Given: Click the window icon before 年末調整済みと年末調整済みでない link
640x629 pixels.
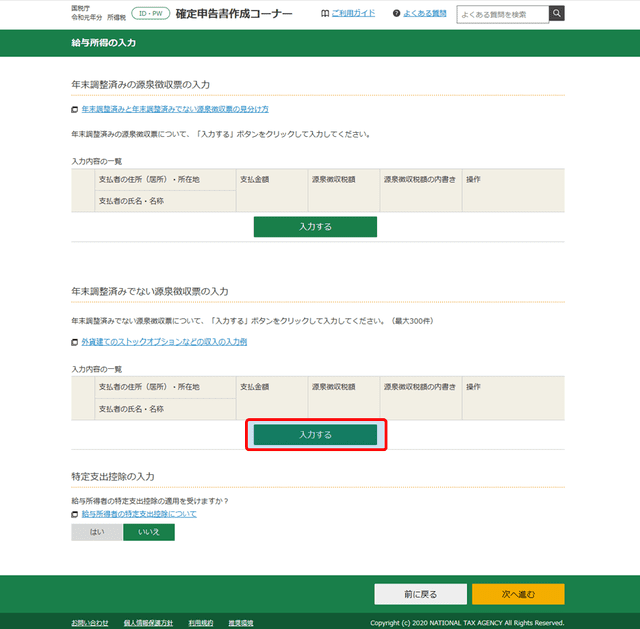Looking at the screenshot, I should (x=75, y=109).
